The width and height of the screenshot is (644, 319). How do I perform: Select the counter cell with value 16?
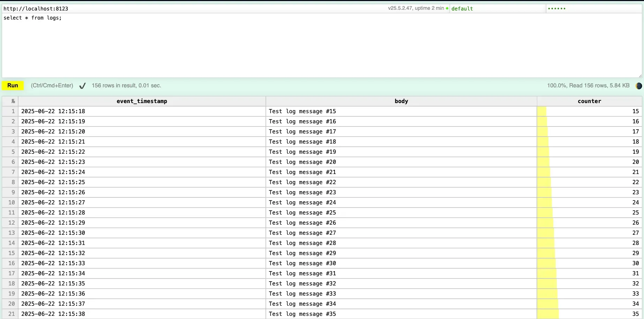pos(589,121)
